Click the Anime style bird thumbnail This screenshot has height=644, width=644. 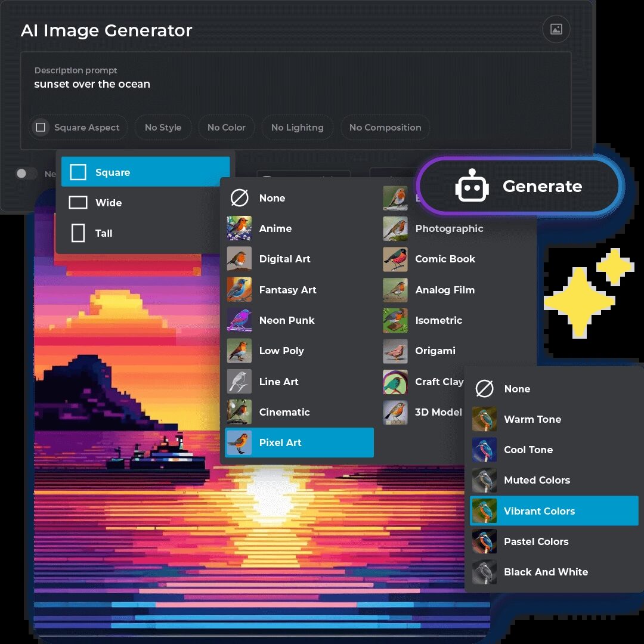point(239,228)
